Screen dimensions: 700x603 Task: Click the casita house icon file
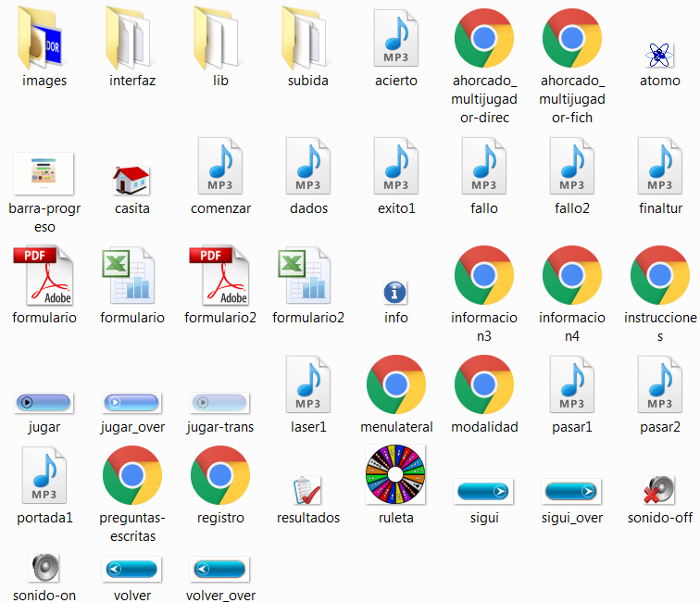pyautogui.click(x=131, y=180)
